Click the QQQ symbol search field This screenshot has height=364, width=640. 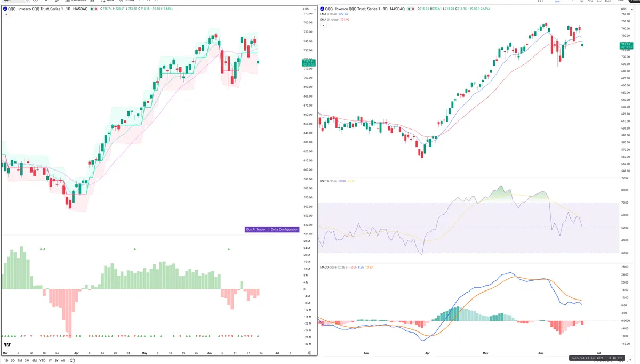pyautogui.click(x=14, y=1)
